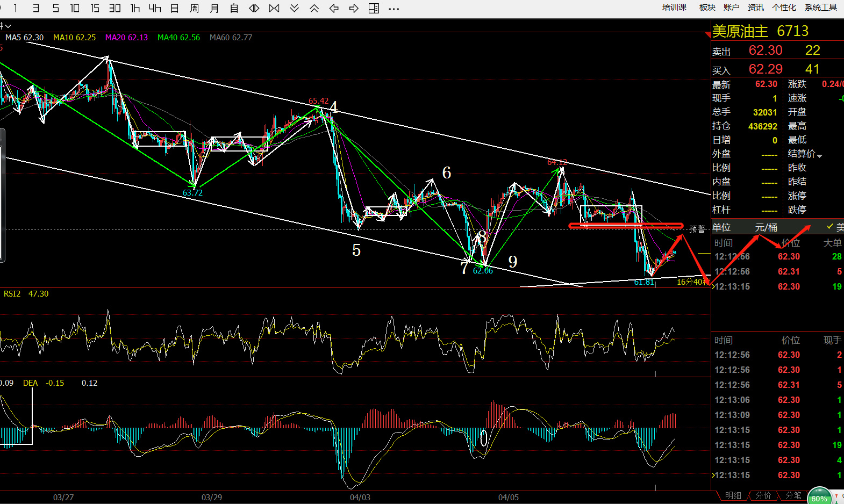Image resolution: width=844 pixels, height=504 pixels.
Task: Click the 总手 value 32031
Action: coord(764,112)
